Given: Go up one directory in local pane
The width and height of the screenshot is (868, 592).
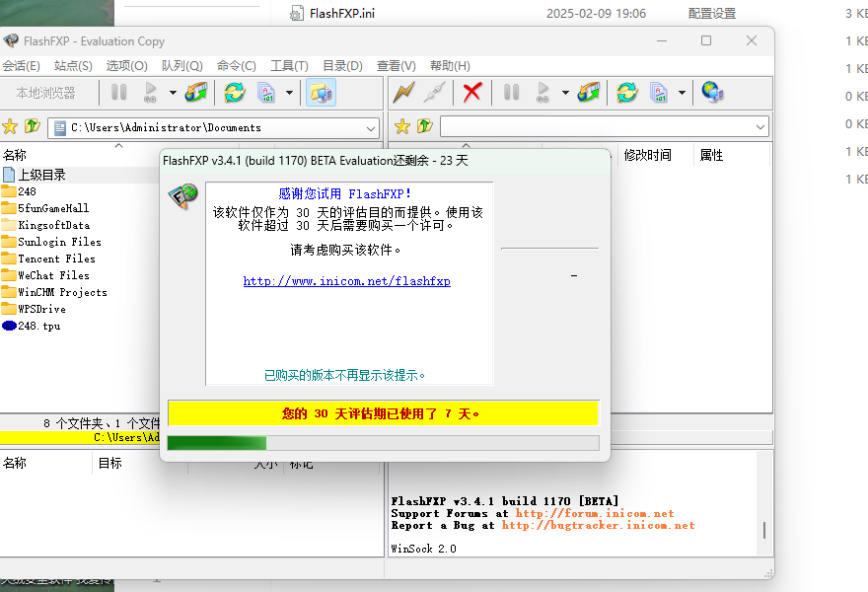Looking at the screenshot, I should [x=33, y=126].
